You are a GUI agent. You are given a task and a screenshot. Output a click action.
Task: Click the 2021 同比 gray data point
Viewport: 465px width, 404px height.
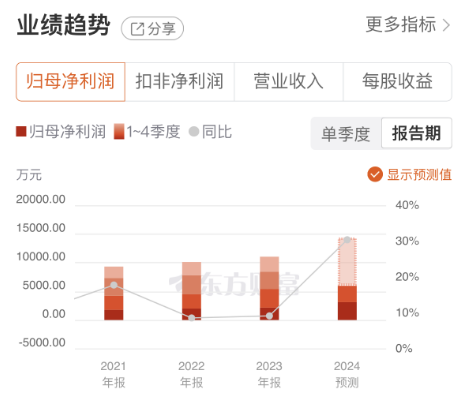pyautogui.click(x=114, y=285)
